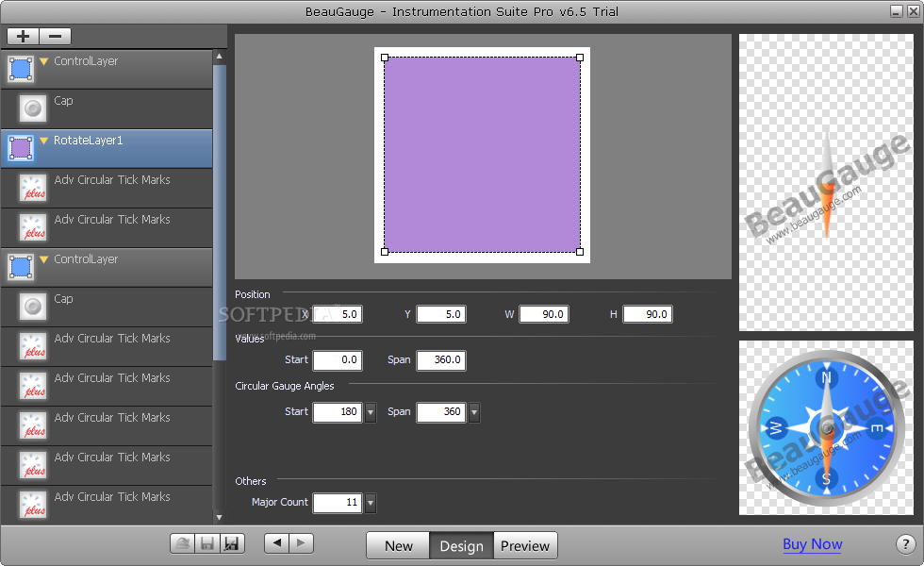Click the tick marks icon directly below RotateLayer1
The height and width of the screenshot is (566, 924).
point(32,188)
